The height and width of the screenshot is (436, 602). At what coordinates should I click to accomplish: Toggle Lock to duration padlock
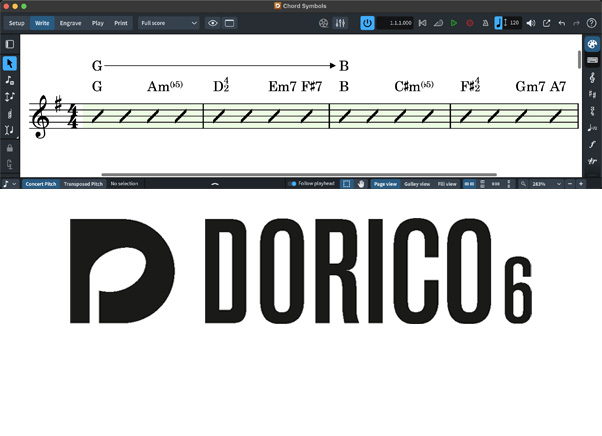[10, 148]
